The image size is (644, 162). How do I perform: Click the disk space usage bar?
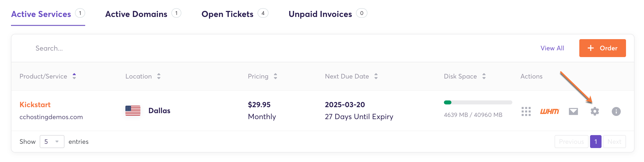point(477,102)
